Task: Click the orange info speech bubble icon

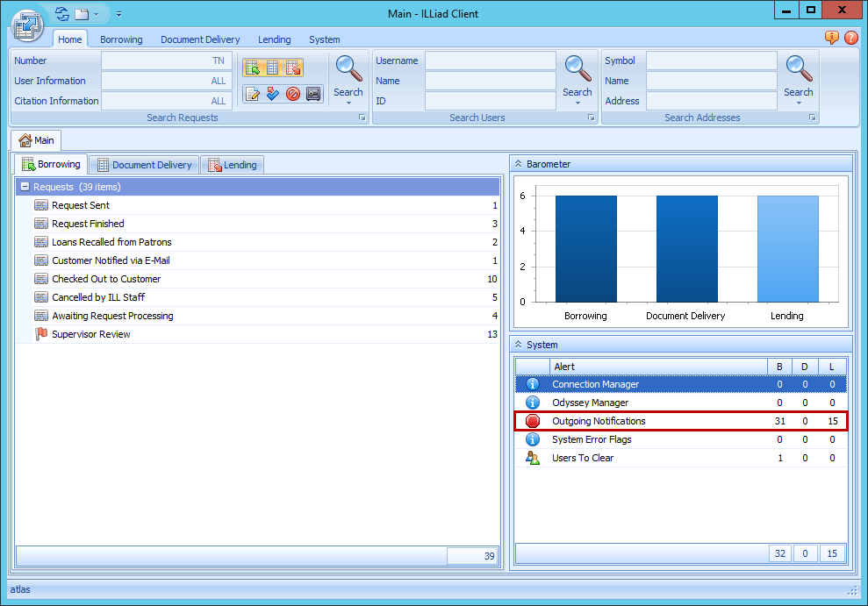Action: 832,38
